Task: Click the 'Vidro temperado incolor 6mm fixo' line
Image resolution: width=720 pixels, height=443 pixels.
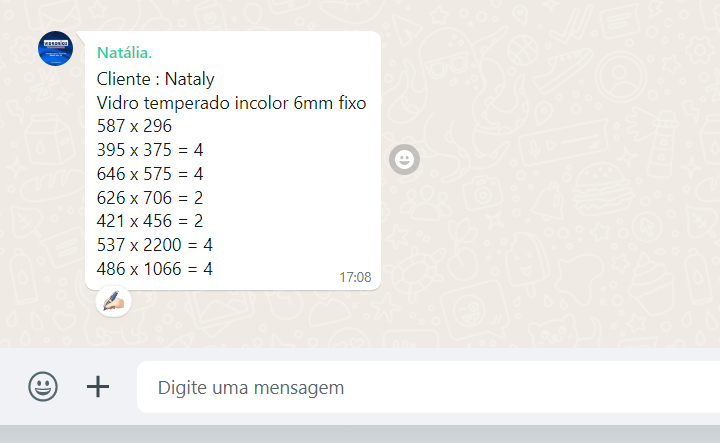Action: (231, 103)
